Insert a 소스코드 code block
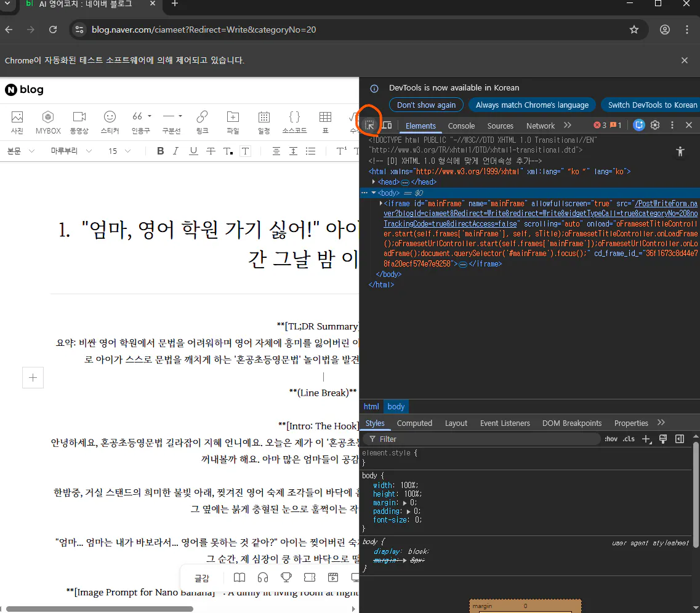Image resolution: width=700 pixels, height=613 pixels. click(x=295, y=122)
